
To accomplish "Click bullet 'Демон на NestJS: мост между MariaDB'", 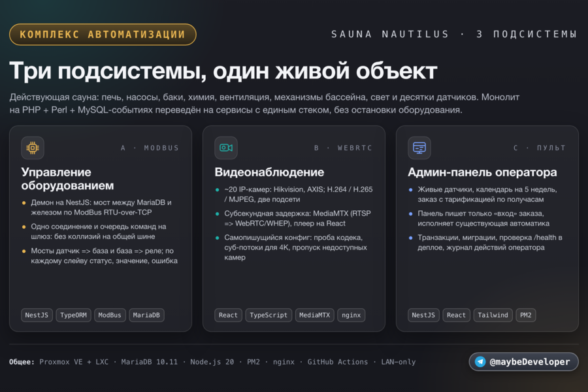I will click(x=101, y=208).
